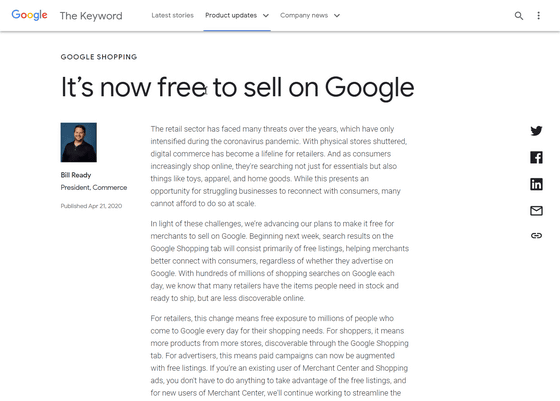Open the Product updates menu
Viewport: 560px width, 401px height.
231,15
